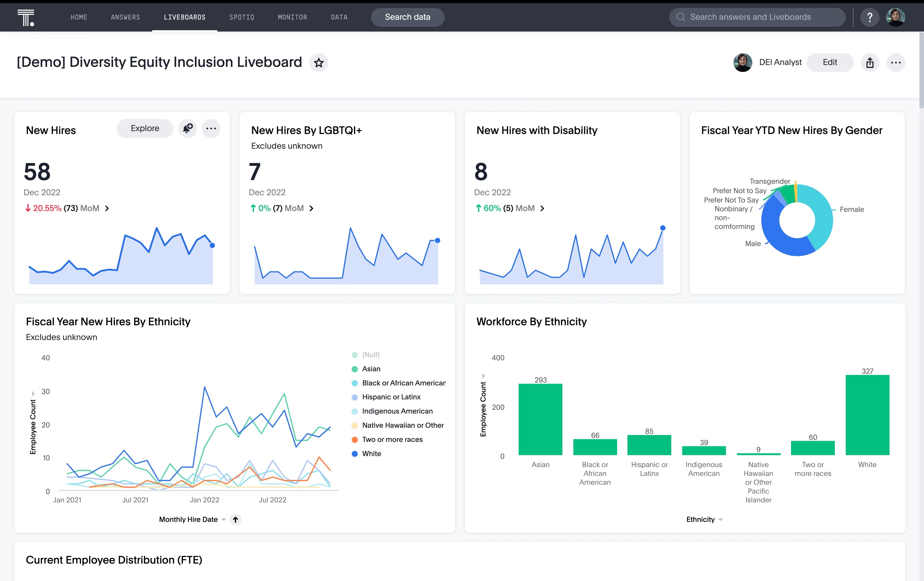Open the Ethnicity axis dropdown
The image size is (924, 581).
[721, 519]
